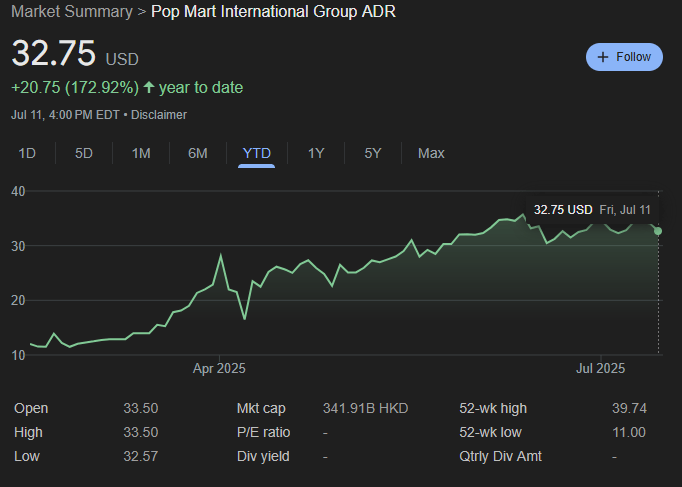Click the Div yield label

pyautogui.click(x=263, y=456)
